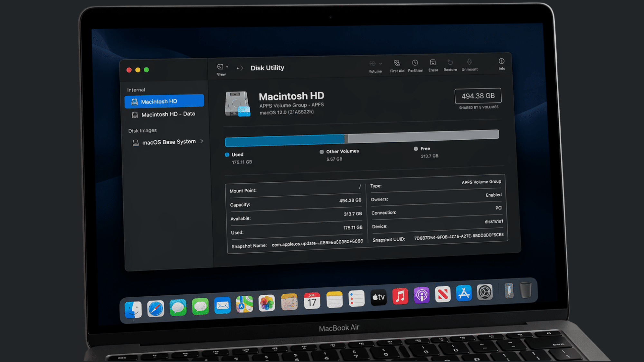The image size is (644, 362).
Task: Open Finder from the Dock
Action: coord(133,310)
